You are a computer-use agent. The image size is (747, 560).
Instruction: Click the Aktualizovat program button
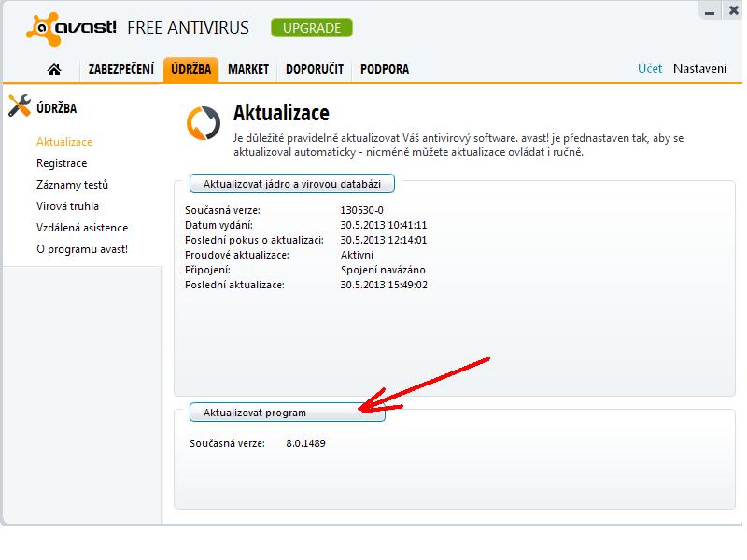pyautogui.click(x=288, y=413)
